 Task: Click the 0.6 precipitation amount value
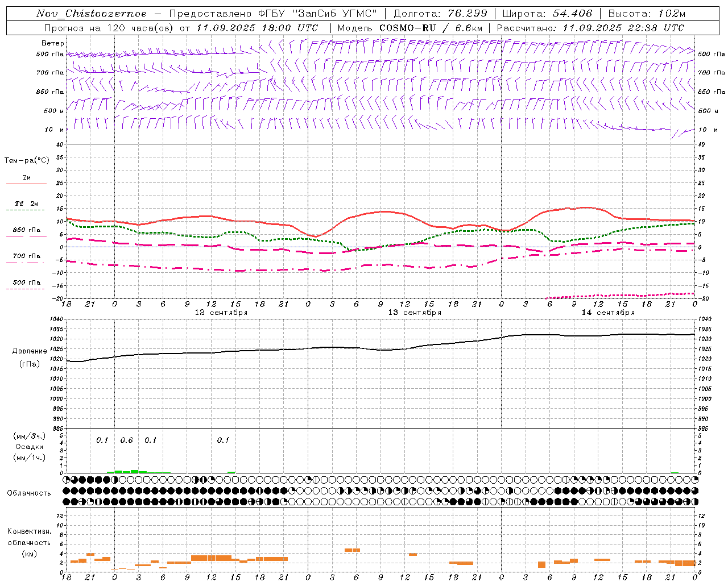126,440
